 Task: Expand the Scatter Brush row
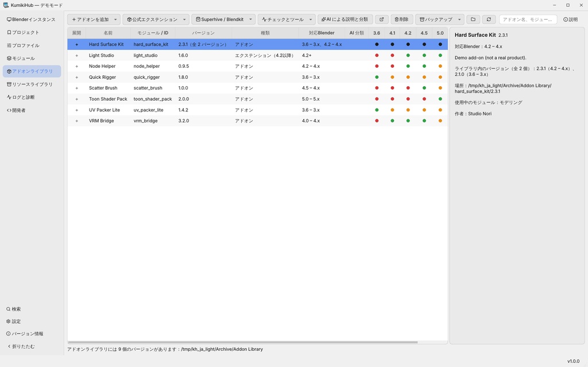(77, 88)
